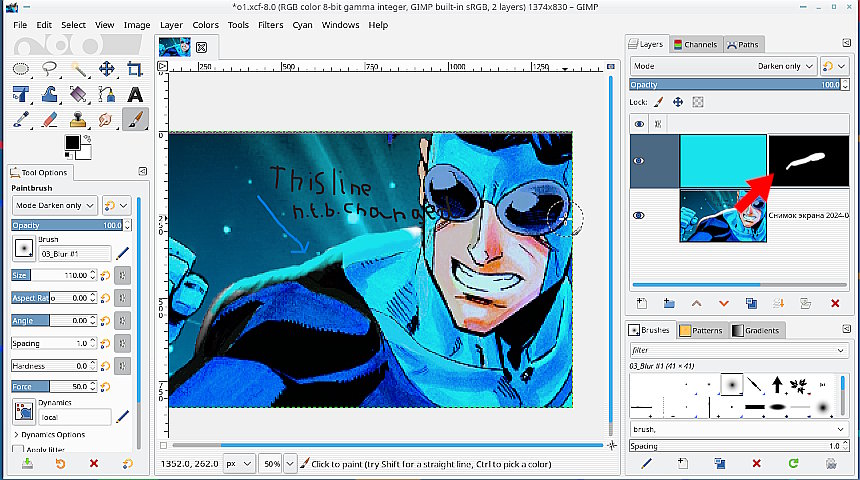Open brushes filter dropdown
The height and width of the screenshot is (480, 860).
pyautogui.click(x=840, y=350)
